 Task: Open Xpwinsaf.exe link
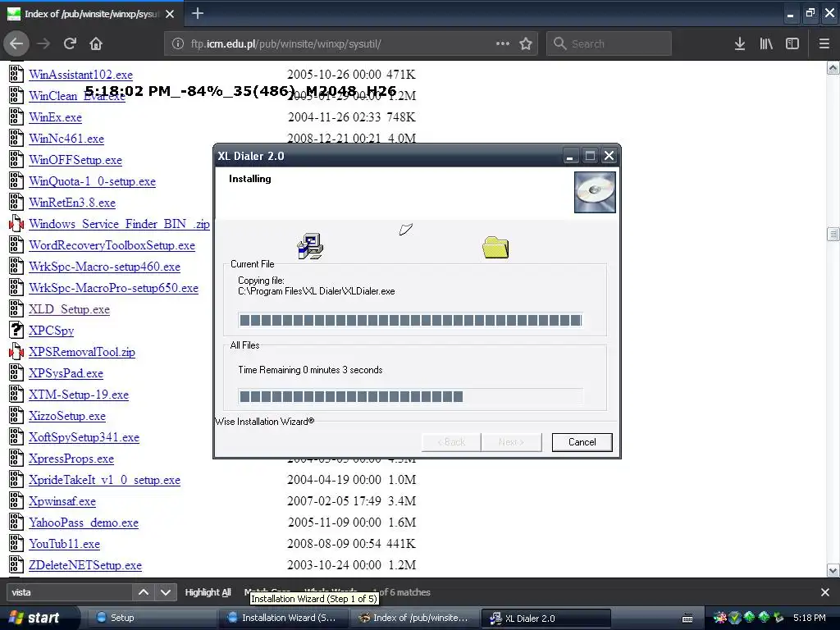click(62, 501)
